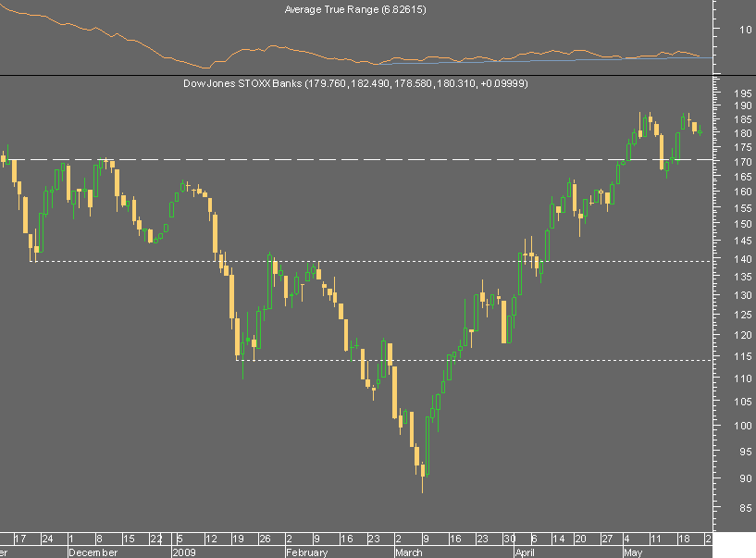Viewport: 756px width, 558px height.
Task: Click the "135" price scale value
Action: 742,277
